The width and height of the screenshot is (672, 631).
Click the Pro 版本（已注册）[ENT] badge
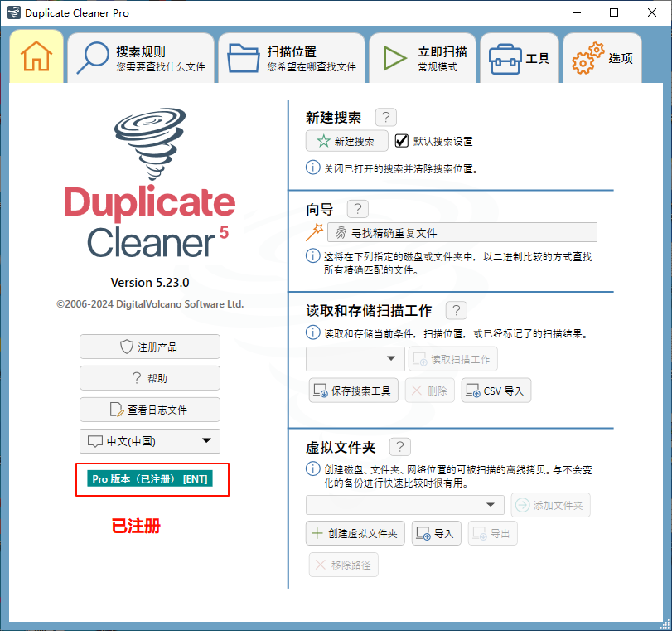150,478
